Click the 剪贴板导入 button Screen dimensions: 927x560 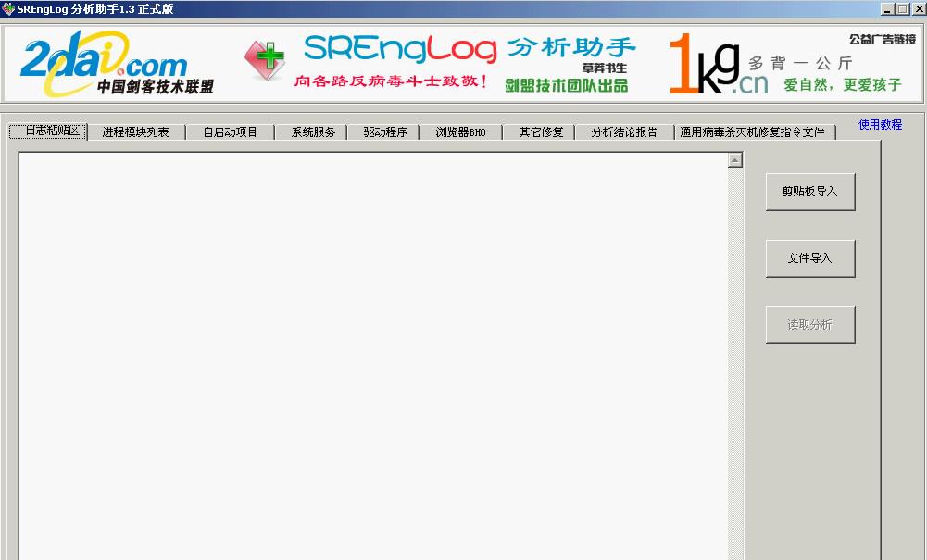coord(810,192)
